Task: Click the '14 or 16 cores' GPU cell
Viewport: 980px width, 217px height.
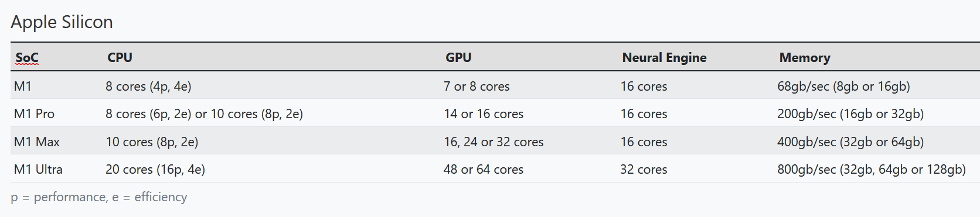Action: pos(484,114)
